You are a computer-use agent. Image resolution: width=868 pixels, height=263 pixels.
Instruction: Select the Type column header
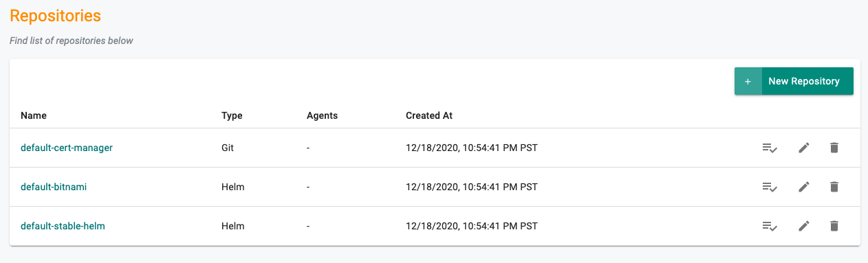232,115
